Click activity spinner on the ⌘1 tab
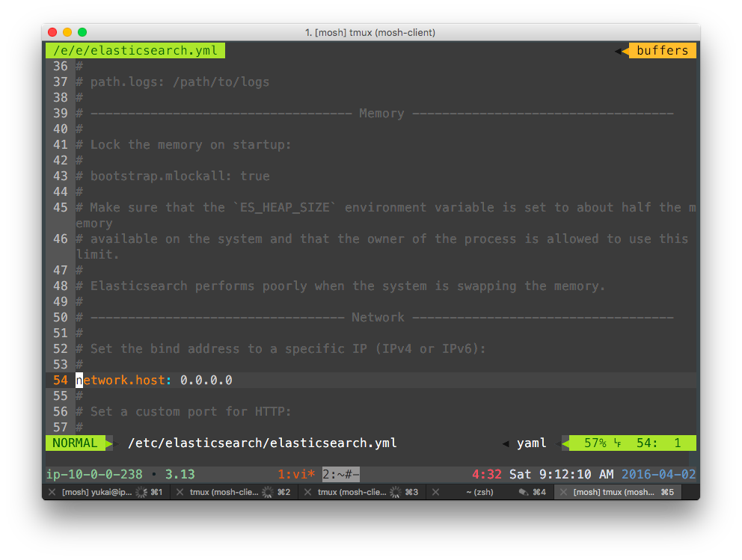742x560 pixels. click(x=141, y=493)
